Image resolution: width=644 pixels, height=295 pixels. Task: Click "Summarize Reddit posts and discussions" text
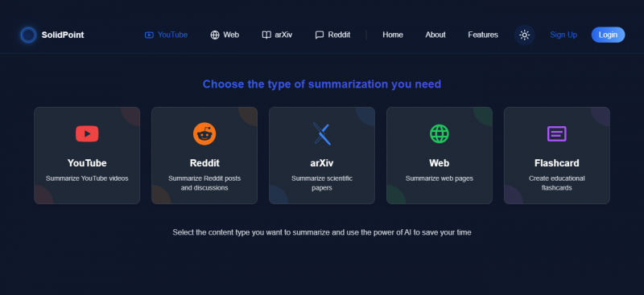pyautogui.click(x=204, y=183)
